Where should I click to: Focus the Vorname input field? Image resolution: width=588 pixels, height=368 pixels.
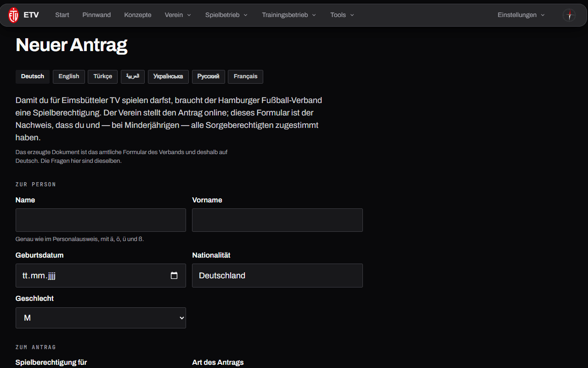(x=277, y=220)
